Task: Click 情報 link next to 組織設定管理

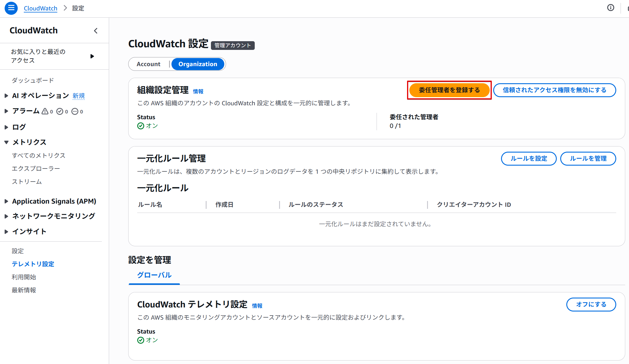Action: pos(198,91)
